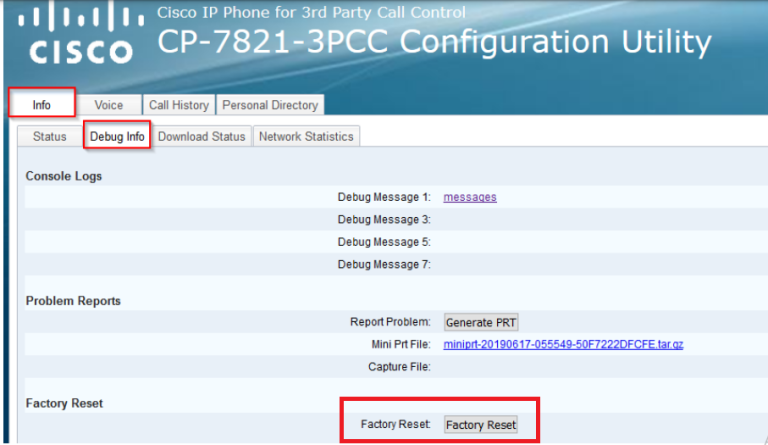
Task: Click the CP-7821-3PCC Configuration Utility title
Action: coord(434,42)
